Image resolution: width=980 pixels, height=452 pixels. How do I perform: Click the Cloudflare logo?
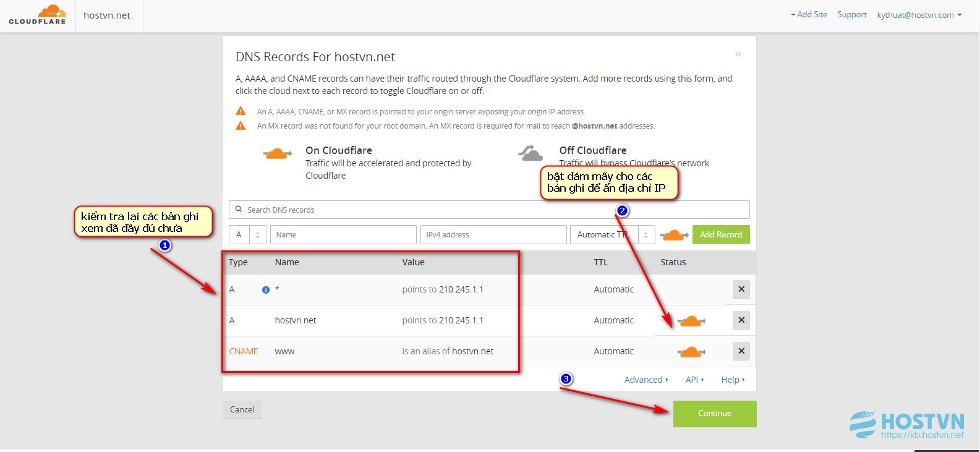point(37,14)
